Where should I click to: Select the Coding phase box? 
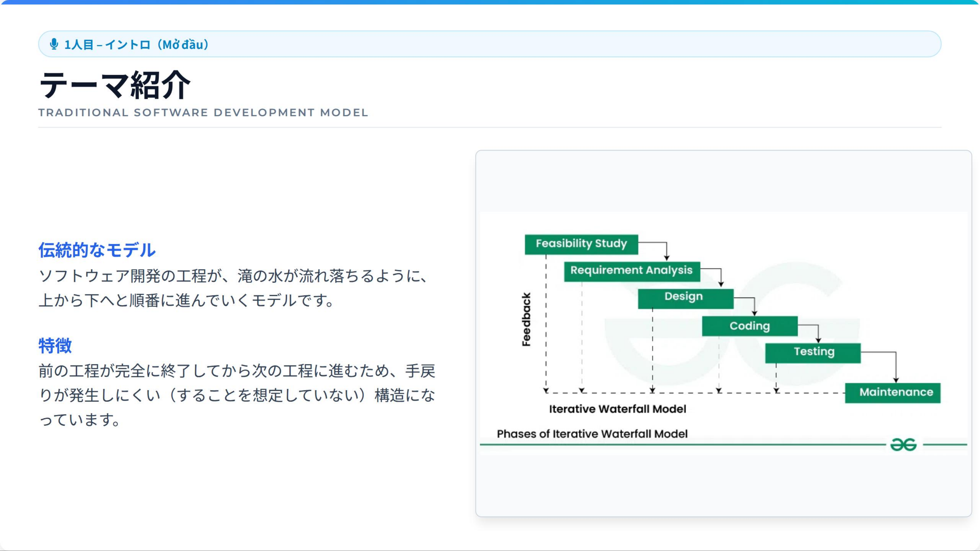(749, 326)
